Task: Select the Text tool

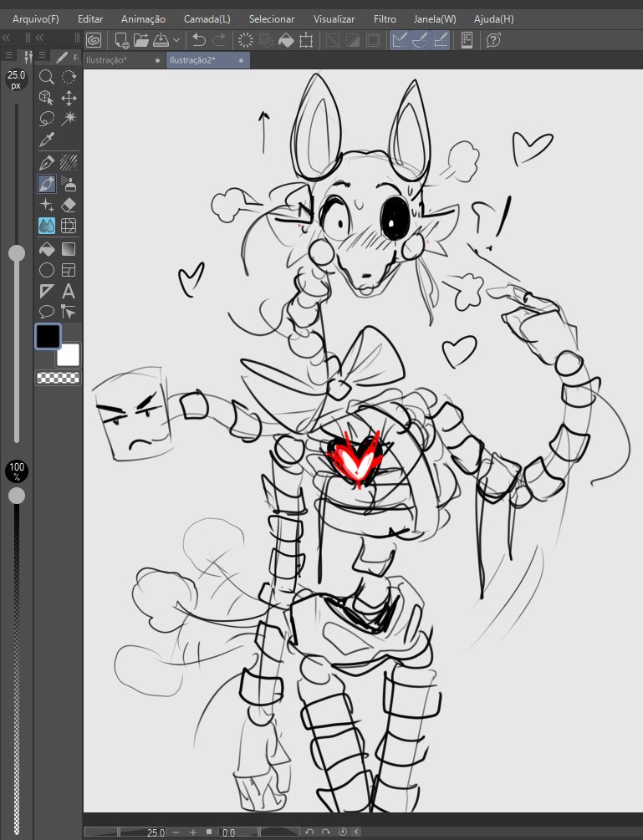Action: click(69, 291)
